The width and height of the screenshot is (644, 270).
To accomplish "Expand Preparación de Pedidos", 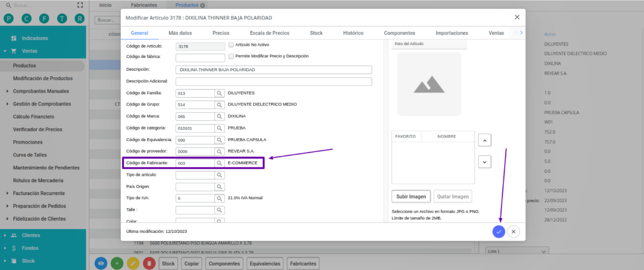I will 7,206.
